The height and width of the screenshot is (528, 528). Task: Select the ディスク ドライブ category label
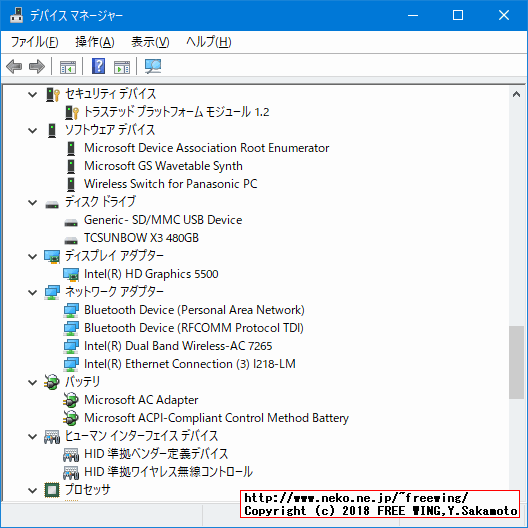(100, 202)
